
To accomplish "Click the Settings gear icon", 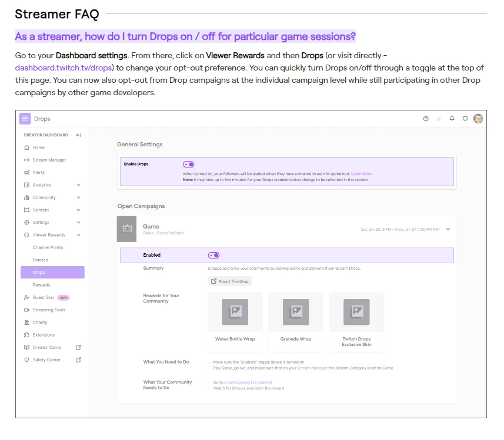I will click(26, 222).
